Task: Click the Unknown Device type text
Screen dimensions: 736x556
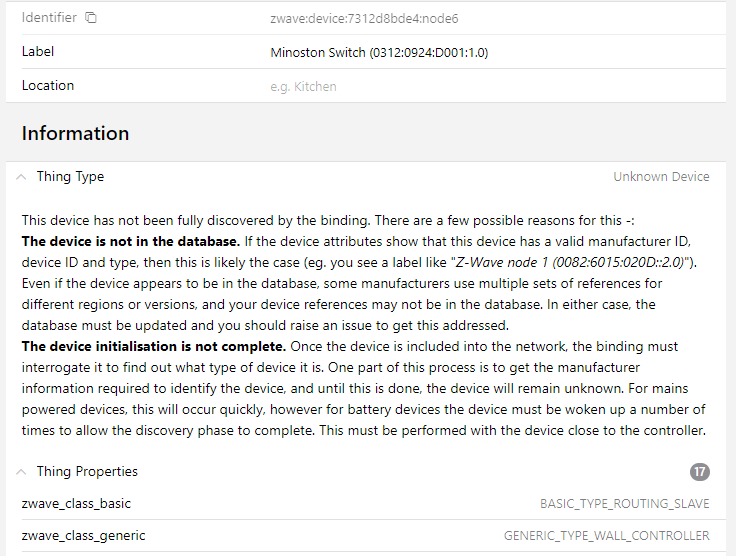Action: (661, 177)
